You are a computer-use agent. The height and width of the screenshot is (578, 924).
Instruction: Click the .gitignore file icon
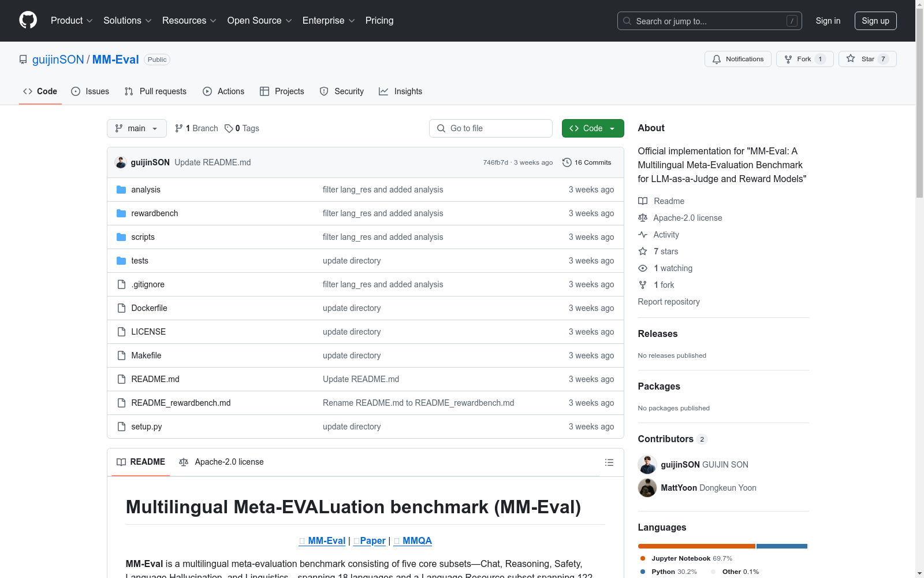(121, 284)
